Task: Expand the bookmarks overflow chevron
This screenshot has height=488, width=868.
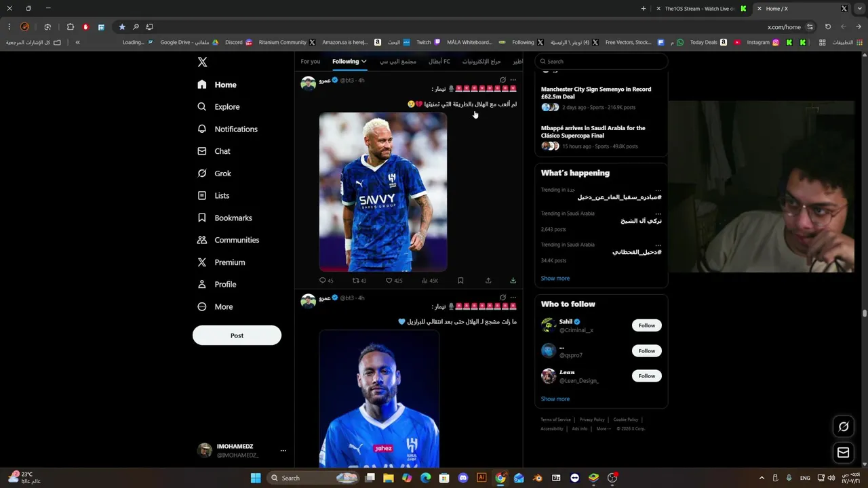Action: click(x=78, y=42)
